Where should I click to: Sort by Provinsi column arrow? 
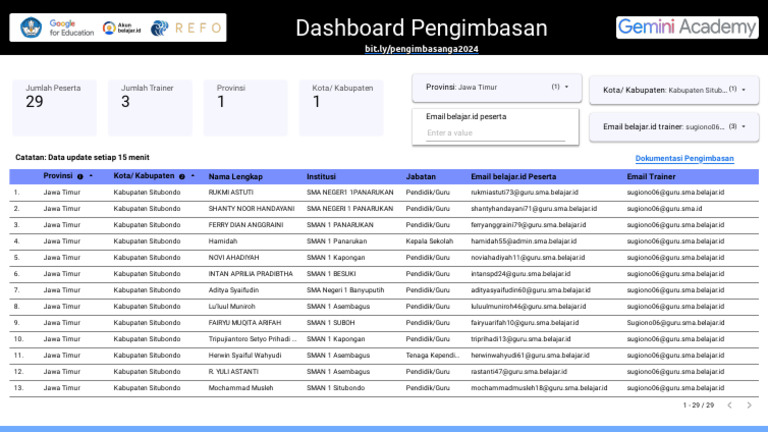(91, 176)
